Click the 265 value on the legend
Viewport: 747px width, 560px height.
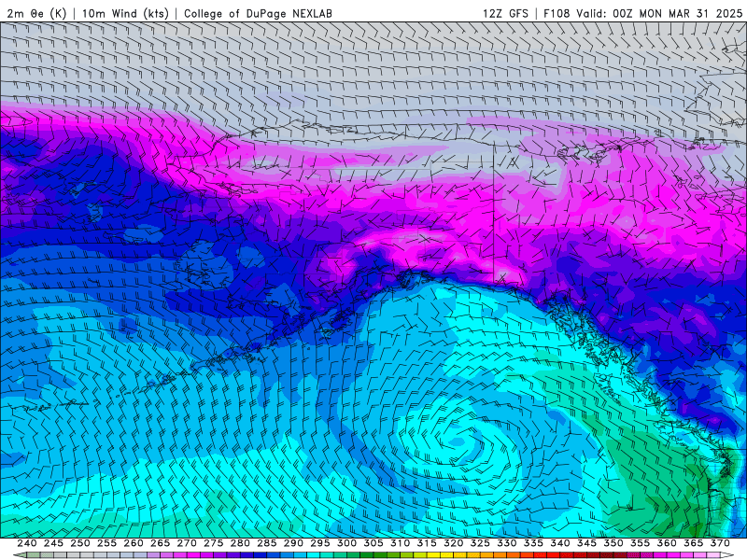click(160, 543)
